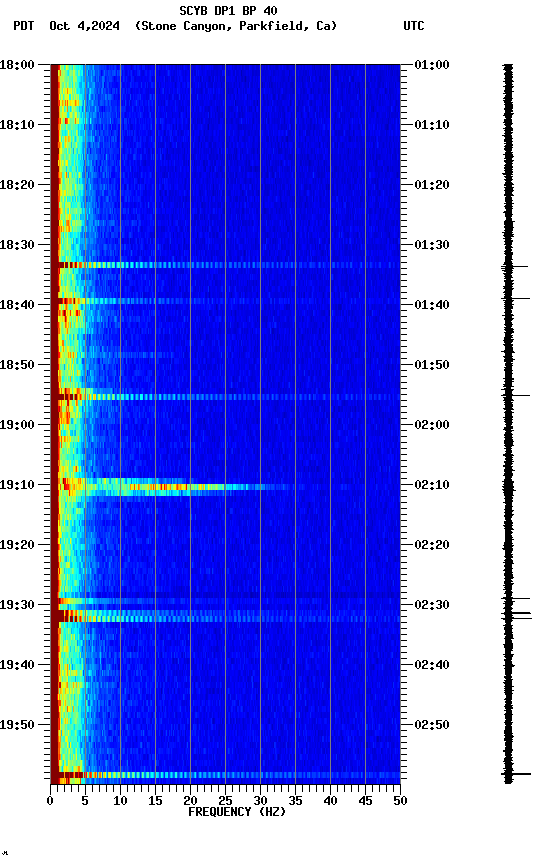Image resolution: width=552 pixels, height=864 pixels.
Task: Click the 10 Hz frequency axis label
Action: 120,801
